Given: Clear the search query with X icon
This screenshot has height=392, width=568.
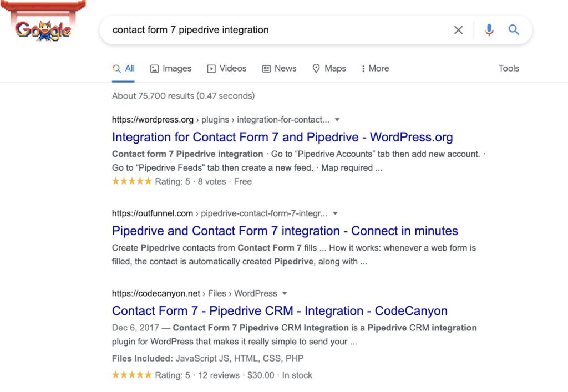Looking at the screenshot, I should coord(458,30).
